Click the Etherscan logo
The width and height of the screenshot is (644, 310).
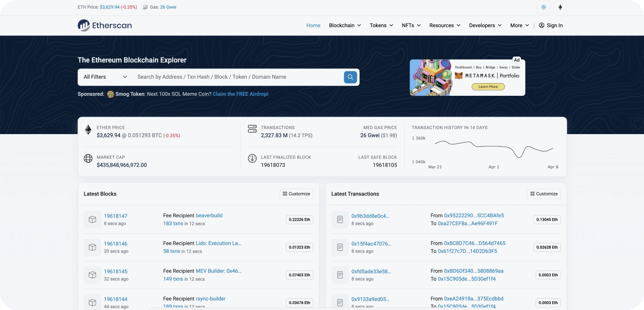point(104,25)
